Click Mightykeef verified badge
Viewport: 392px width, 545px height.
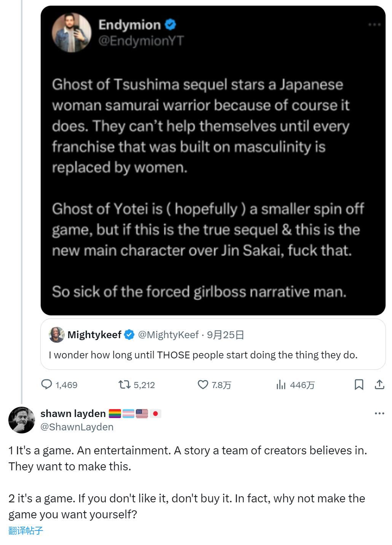(129, 335)
